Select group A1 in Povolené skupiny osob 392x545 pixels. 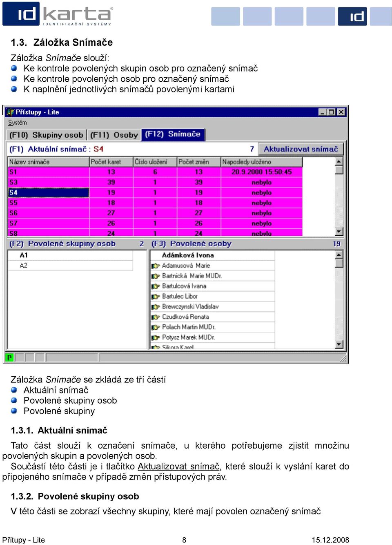click(x=71, y=255)
